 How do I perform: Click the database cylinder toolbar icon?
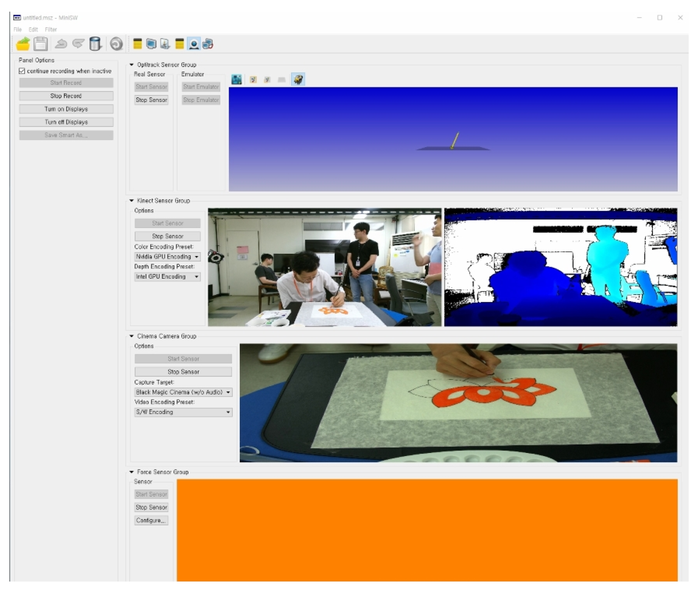tap(95, 44)
